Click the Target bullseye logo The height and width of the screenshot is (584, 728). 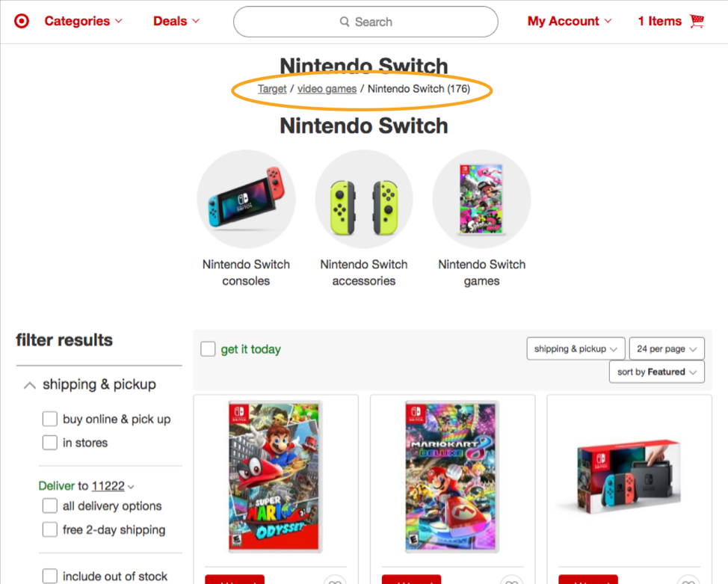pyautogui.click(x=22, y=21)
